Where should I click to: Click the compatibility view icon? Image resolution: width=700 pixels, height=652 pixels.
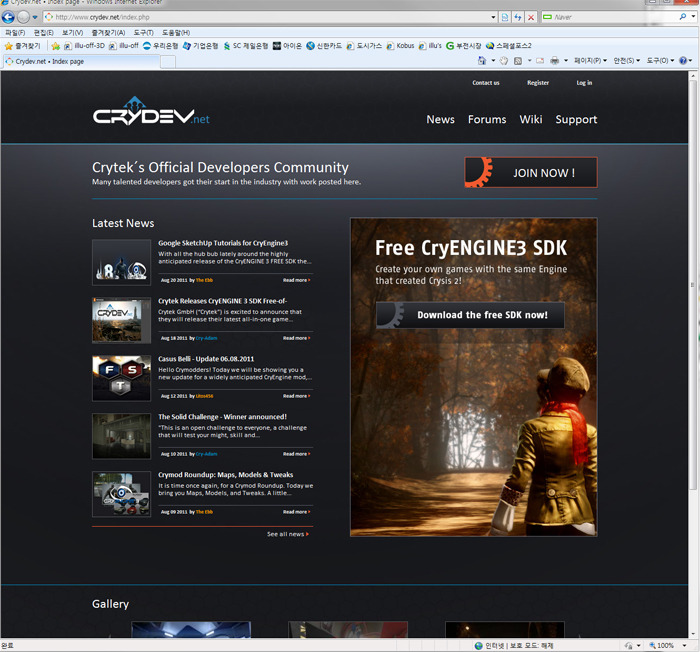pos(505,17)
